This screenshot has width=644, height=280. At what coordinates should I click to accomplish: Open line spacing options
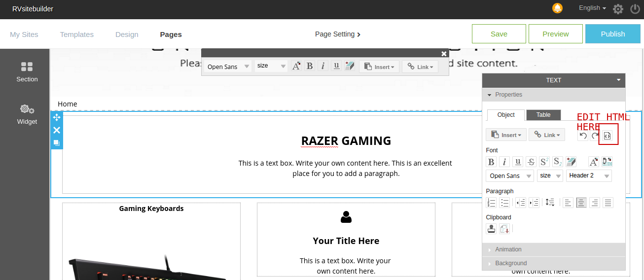tap(550, 203)
